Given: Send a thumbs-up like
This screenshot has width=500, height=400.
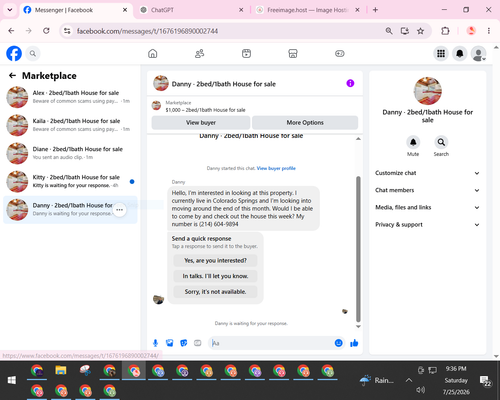Looking at the screenshot, I should tap(354, 343).
